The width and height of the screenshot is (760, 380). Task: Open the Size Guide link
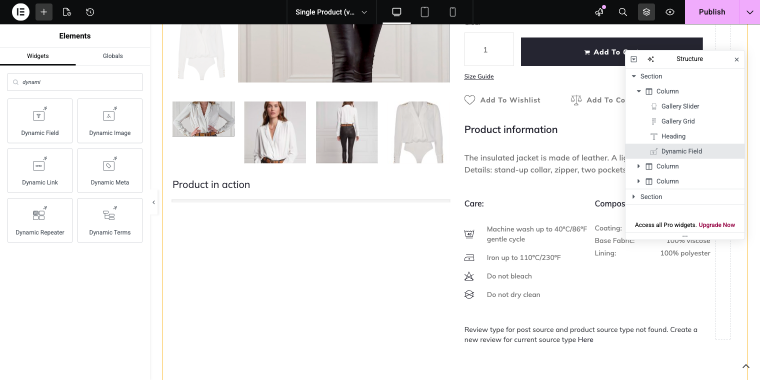[x=479, y=76]
